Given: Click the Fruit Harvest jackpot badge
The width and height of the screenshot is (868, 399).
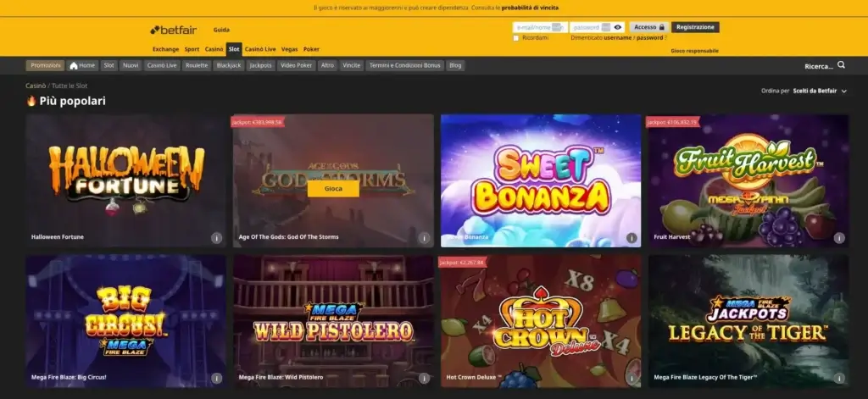Looking at the screenshot, I should click(672, 122).
